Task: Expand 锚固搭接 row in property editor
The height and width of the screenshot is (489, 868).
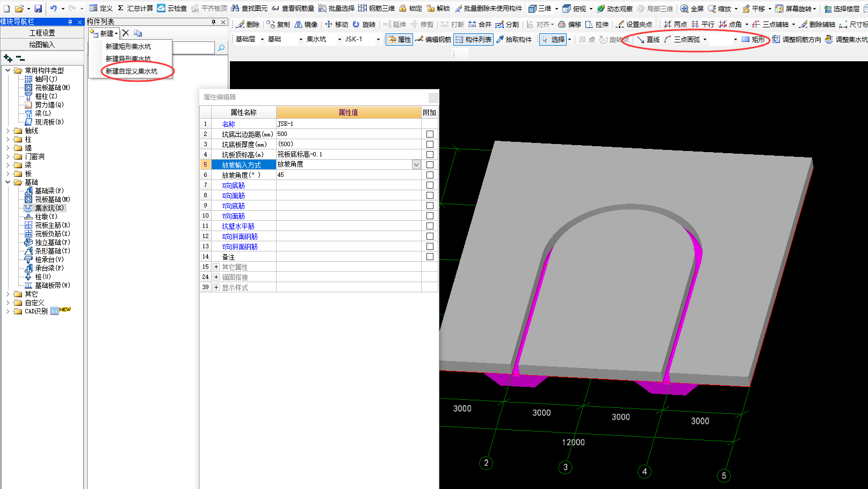Action: click(216, 277)
